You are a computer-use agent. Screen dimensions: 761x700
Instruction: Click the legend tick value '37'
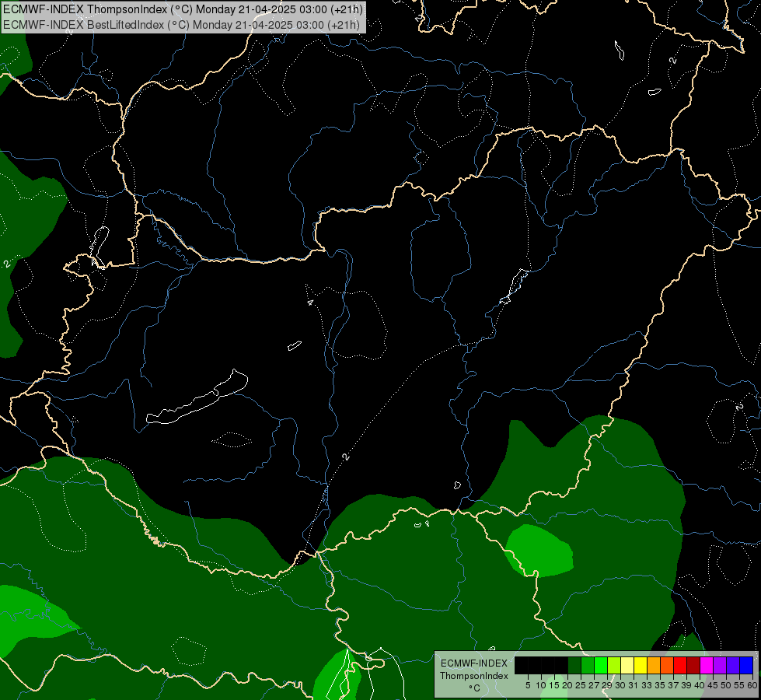pos(673,685)
